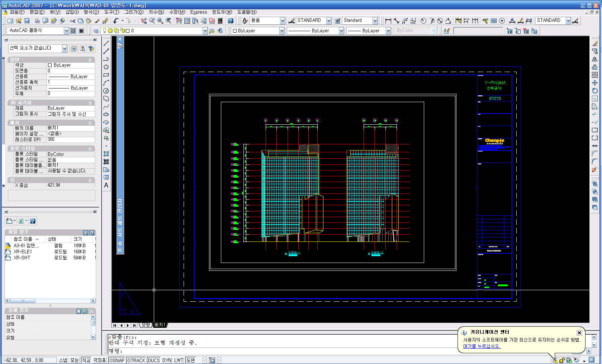Toggle DYN dynamic input button

[x=167, y=360]
